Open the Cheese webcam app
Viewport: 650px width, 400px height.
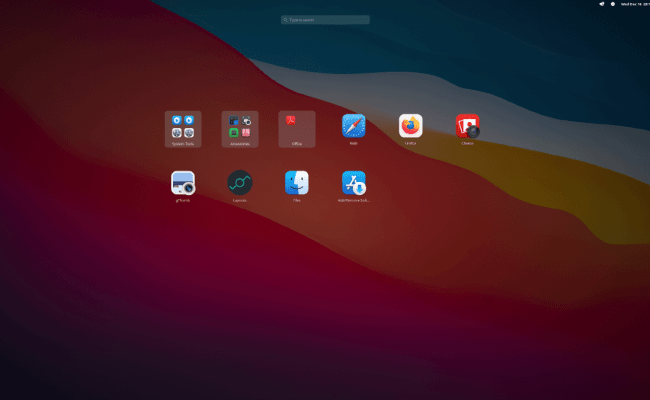468,126
